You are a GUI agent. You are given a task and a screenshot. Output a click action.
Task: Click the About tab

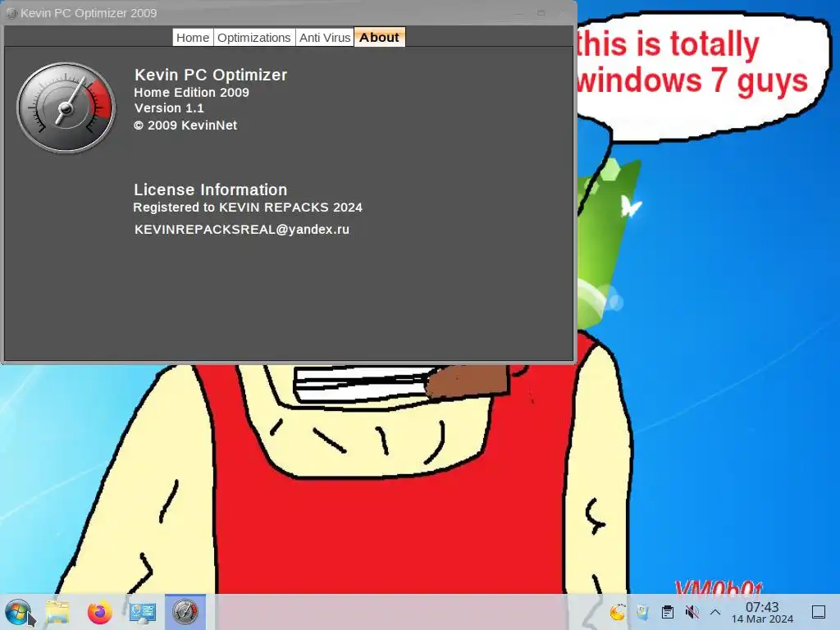click(x=379, y=38)
